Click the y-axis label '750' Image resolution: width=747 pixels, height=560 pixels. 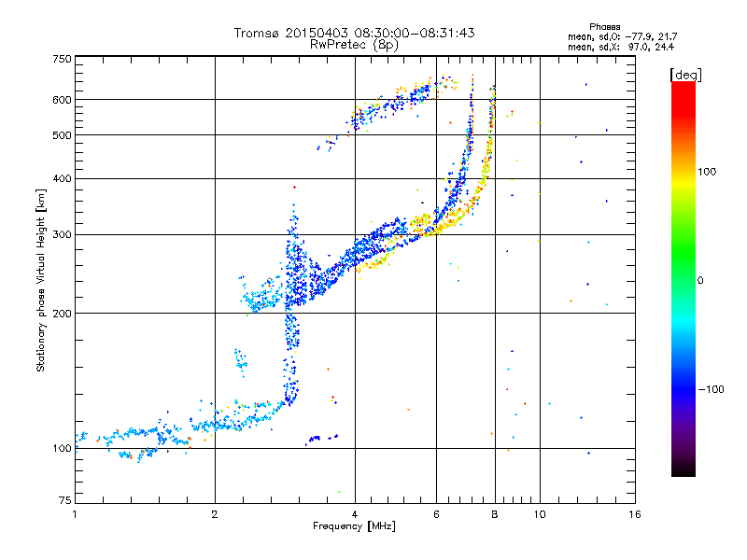tap(62, 59)
